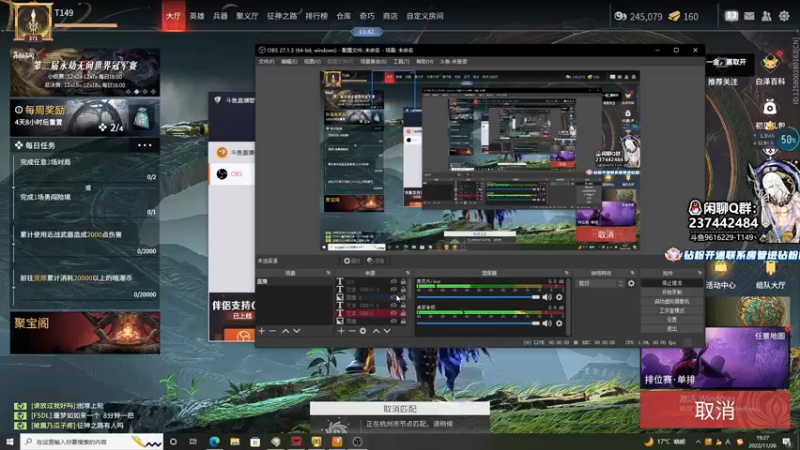Viewport: 800px width, 450px height.
Task: Open Microsoft Edge from taskbar
Action: tap(214, 441)
